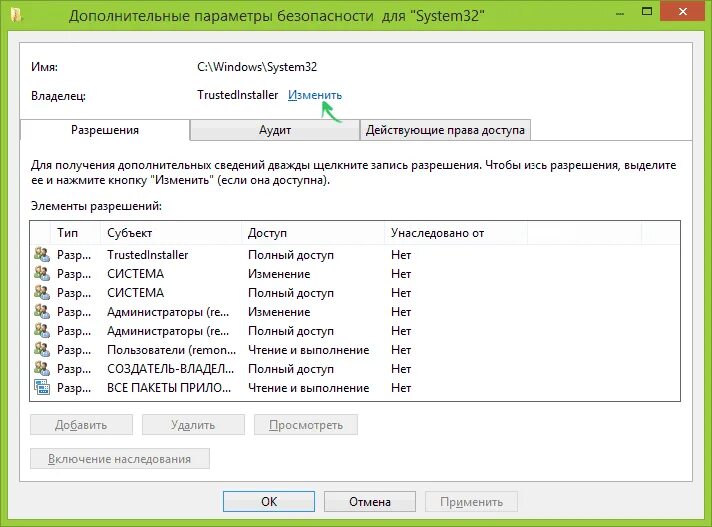Click the C:\Windows\System32 path text

point(257,67)
